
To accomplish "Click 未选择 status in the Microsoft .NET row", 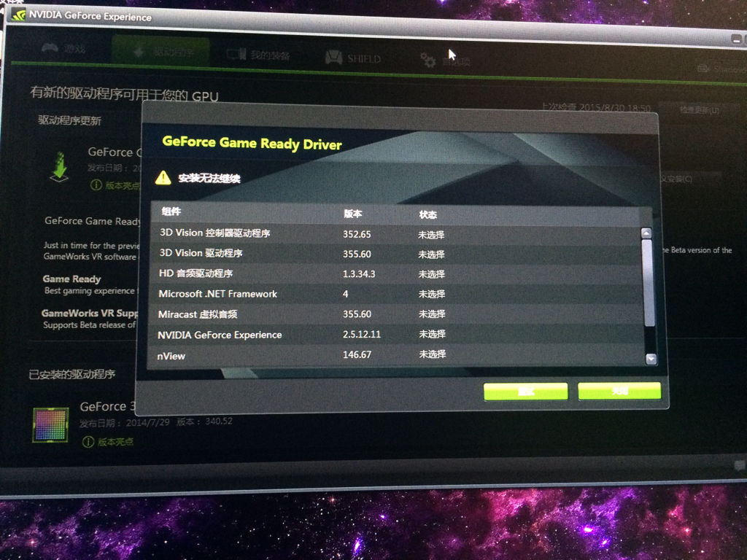I will click(x=432, y=294).
